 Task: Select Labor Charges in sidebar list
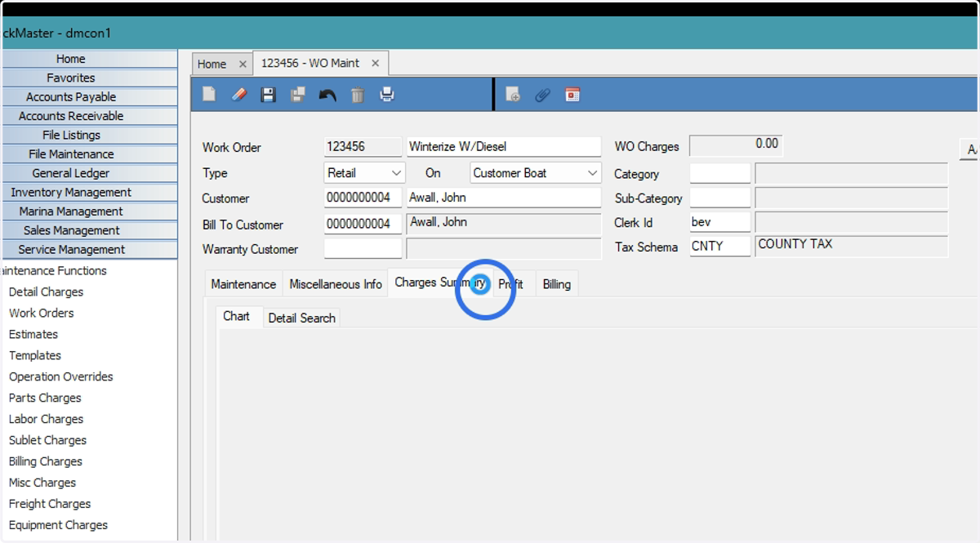pyautogui.click(x=46, y=419)
